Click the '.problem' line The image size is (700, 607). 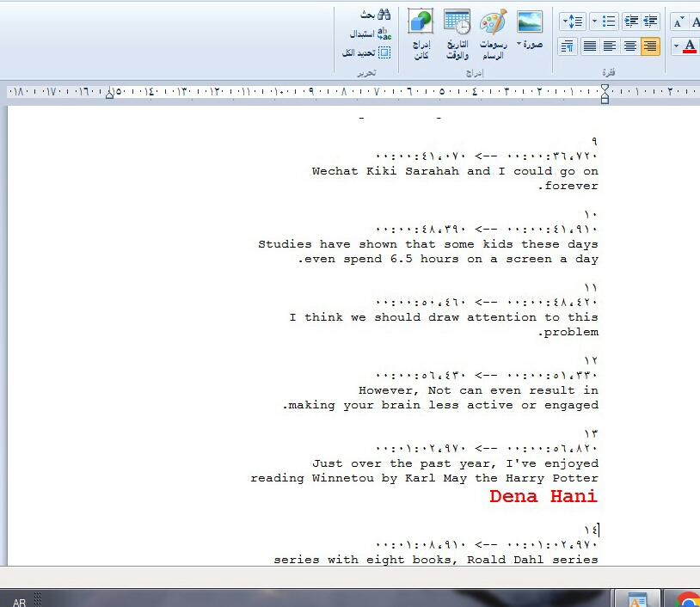tap(568, 332)
